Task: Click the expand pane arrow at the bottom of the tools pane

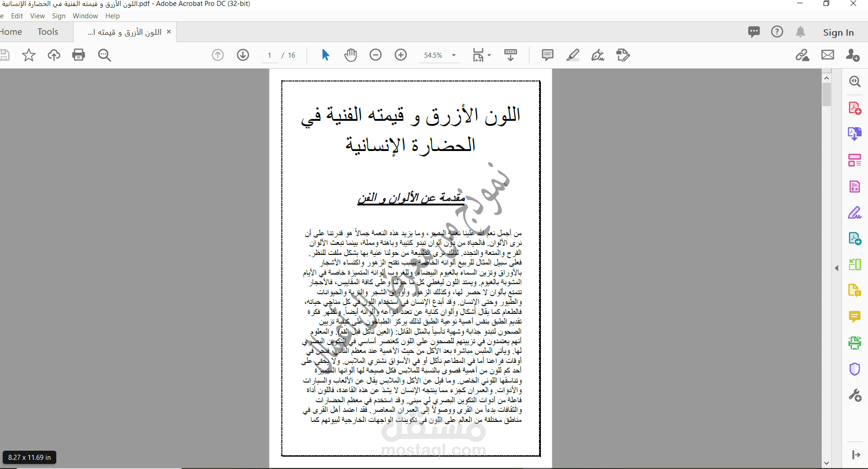Action: [x=856, y=455]
